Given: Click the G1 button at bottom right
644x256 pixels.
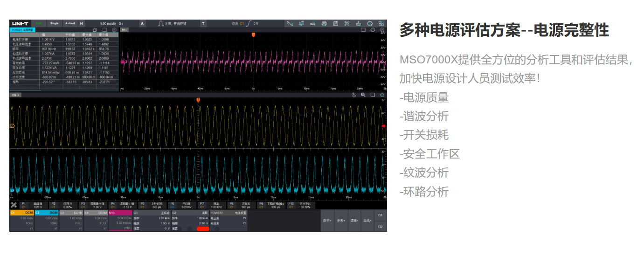Looking at the screenshot, I should click(x=381, y=215).
